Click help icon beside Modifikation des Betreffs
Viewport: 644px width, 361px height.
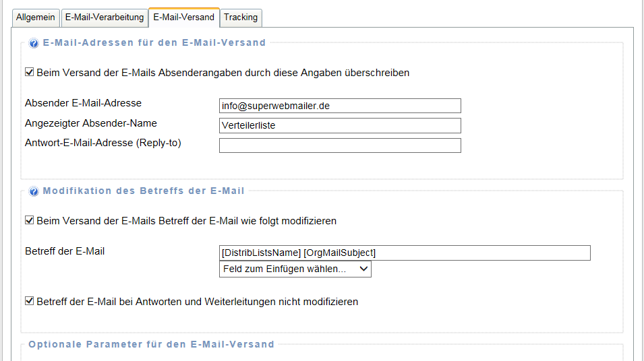pyautogui.click(x=34, y=191)
